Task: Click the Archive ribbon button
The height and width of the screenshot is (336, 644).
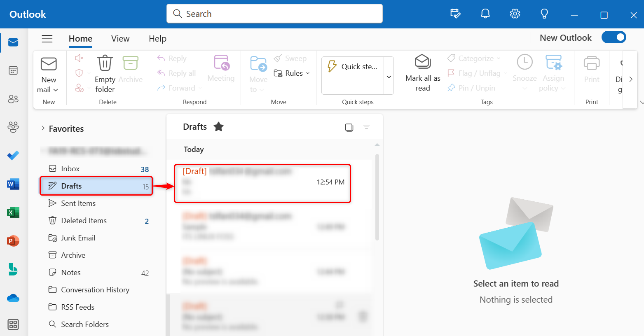Action: (131, 69)
